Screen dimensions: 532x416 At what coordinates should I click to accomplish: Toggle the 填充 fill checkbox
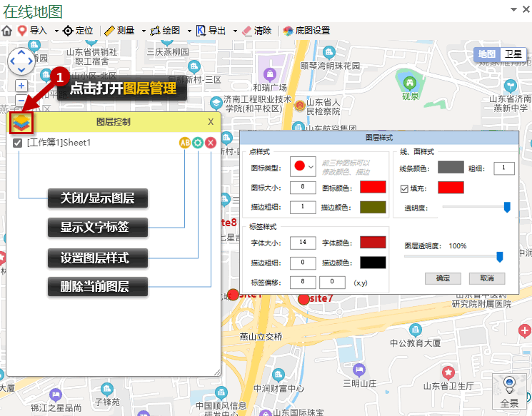click(x=404, y=188)
